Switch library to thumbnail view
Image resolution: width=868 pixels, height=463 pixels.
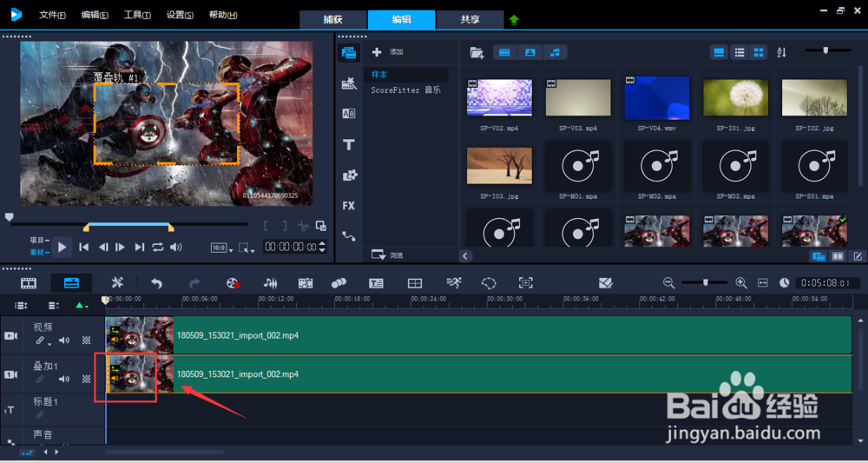pyautogui.click(x=759, y=53)
